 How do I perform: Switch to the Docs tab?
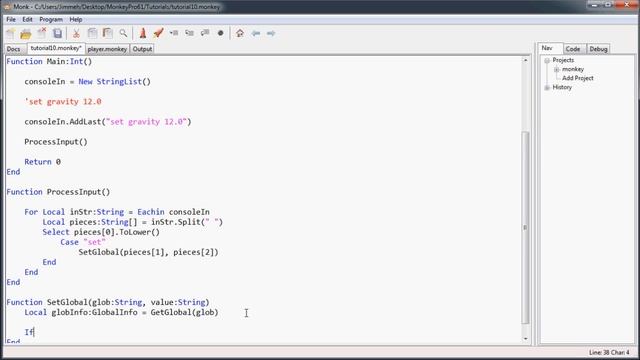coord(13,49)
